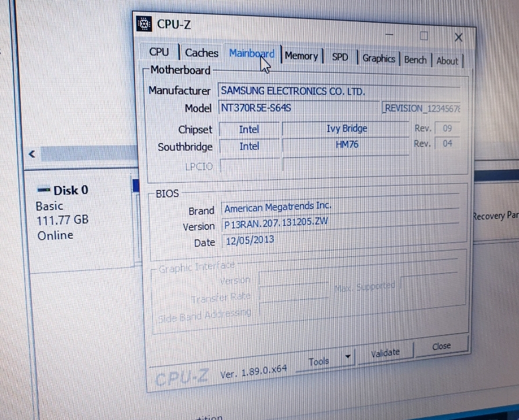Close the CPU-Z window with X

coord(458,38)
